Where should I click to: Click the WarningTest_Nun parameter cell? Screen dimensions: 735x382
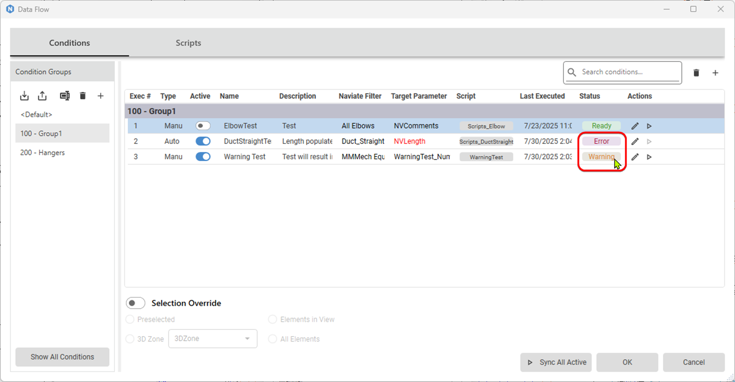click(x=422, y=157)
